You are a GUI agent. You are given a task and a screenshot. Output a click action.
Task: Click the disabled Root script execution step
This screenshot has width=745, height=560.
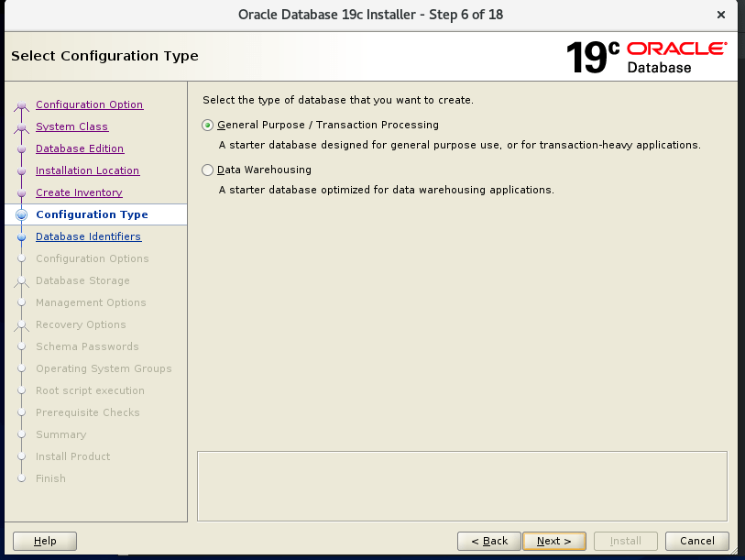coord(91,390)
